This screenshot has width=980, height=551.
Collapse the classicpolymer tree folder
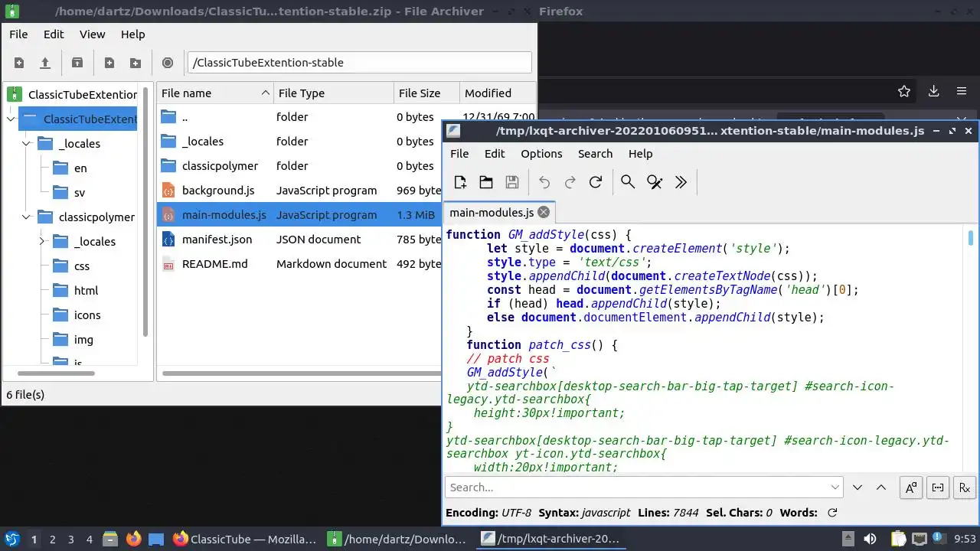(26, 217)
